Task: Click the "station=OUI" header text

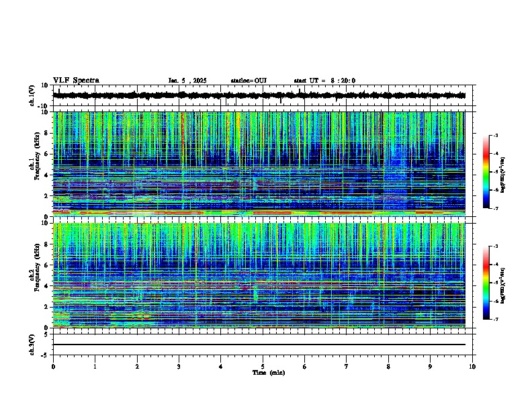Action: point(249,81)
